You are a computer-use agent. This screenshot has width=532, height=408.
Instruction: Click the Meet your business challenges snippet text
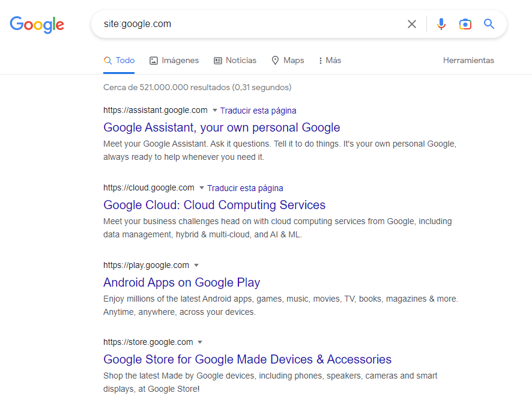277,228
